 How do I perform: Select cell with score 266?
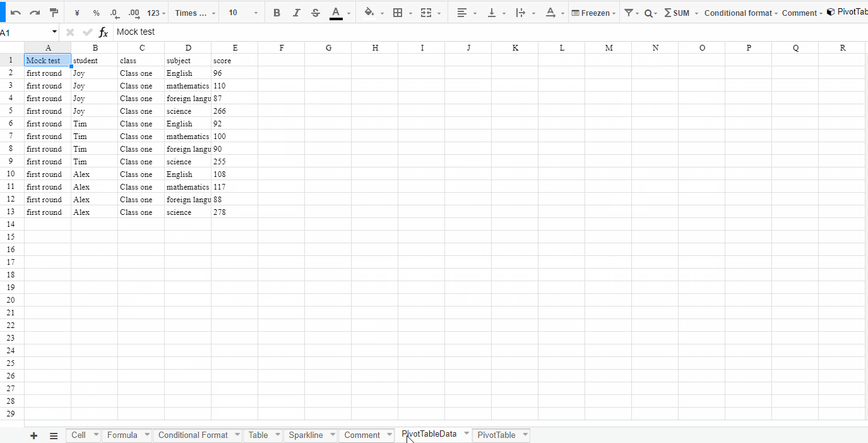(234, 111)
